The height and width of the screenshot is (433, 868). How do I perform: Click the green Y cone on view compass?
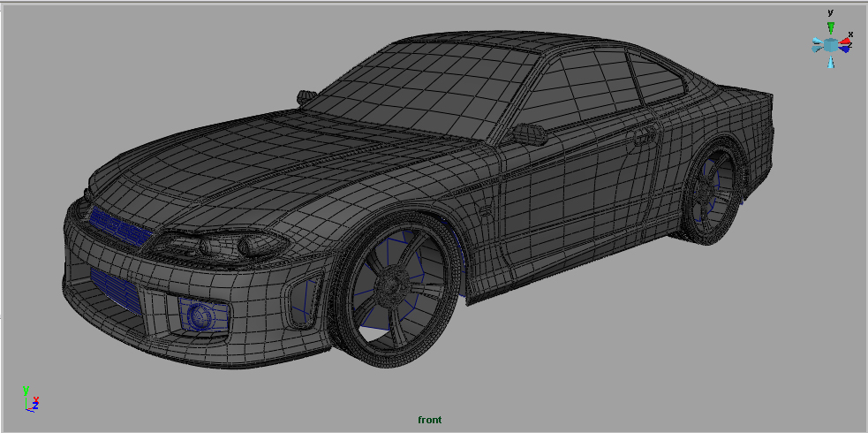point(830,27)
